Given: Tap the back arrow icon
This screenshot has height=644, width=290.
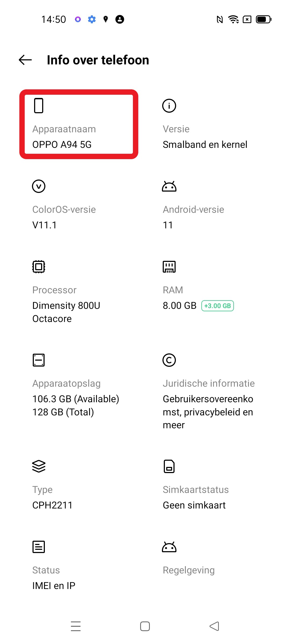Looking at the screenshot, I should click(25, 60).
